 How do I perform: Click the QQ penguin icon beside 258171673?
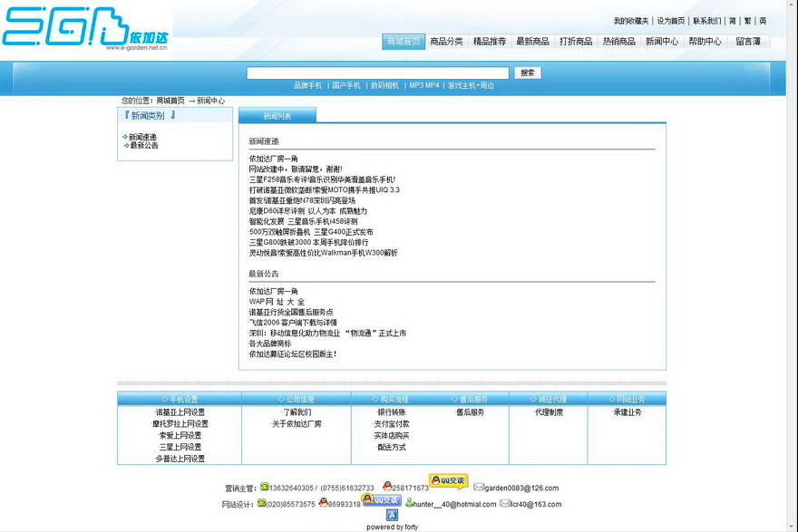tap(387, 486)
